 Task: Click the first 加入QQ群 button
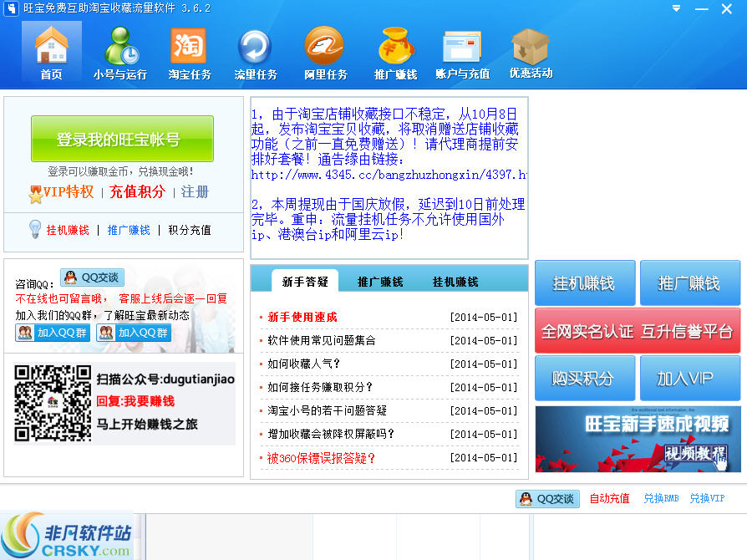[x=53, y=333]
